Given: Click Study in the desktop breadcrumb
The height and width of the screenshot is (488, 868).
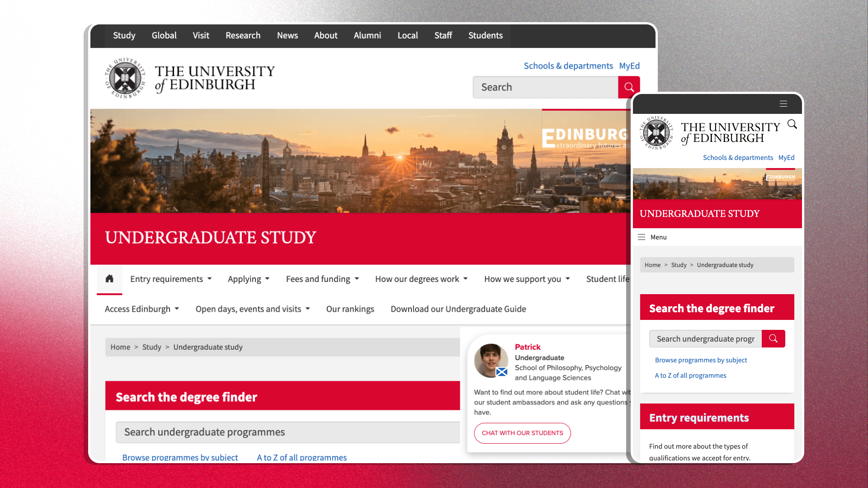Looking at the screenshot, I should point(151,347).
